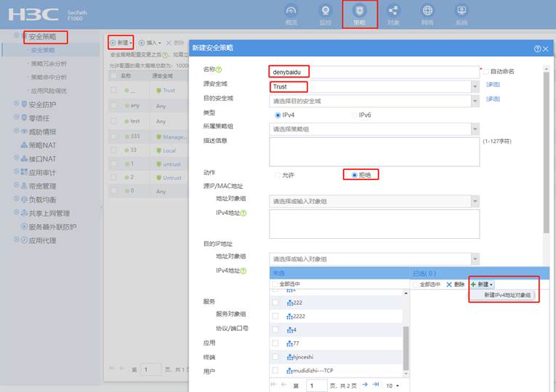Open 应用风险调优 in sidebar
Screen dimensions: 556x392
tap(49, 91)
